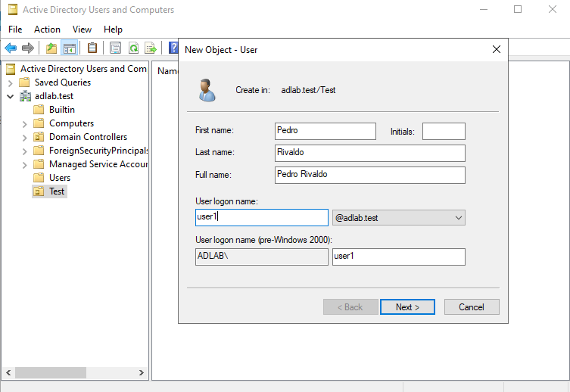Click the left pane horizontal scrollbar thumb
The image size is (570, 392).
pyautogui.click(x=50, y=372)
